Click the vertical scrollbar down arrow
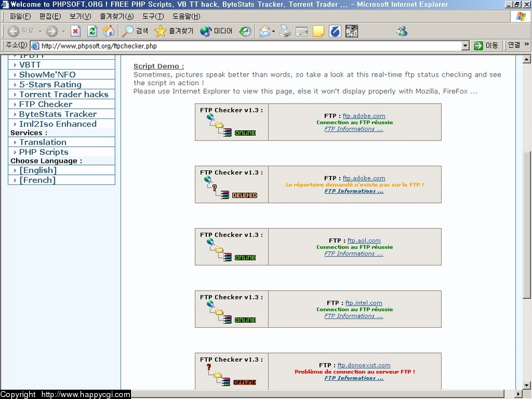532x399 pixels. (526, 386)
